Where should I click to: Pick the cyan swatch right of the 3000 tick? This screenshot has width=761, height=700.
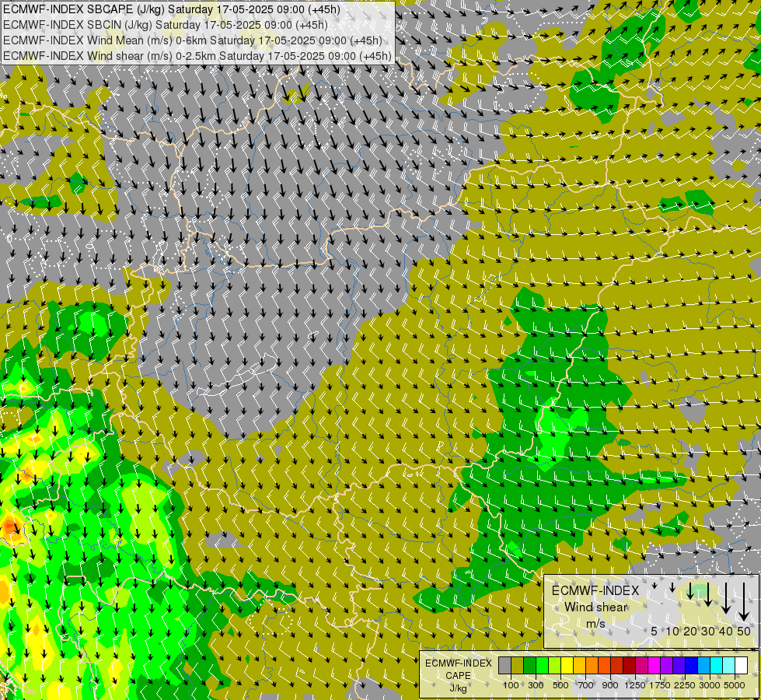click(x=717, y=666)
